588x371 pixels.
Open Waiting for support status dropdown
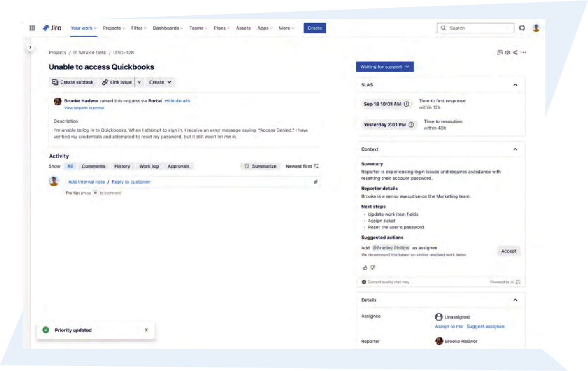[x=385, y=67]
